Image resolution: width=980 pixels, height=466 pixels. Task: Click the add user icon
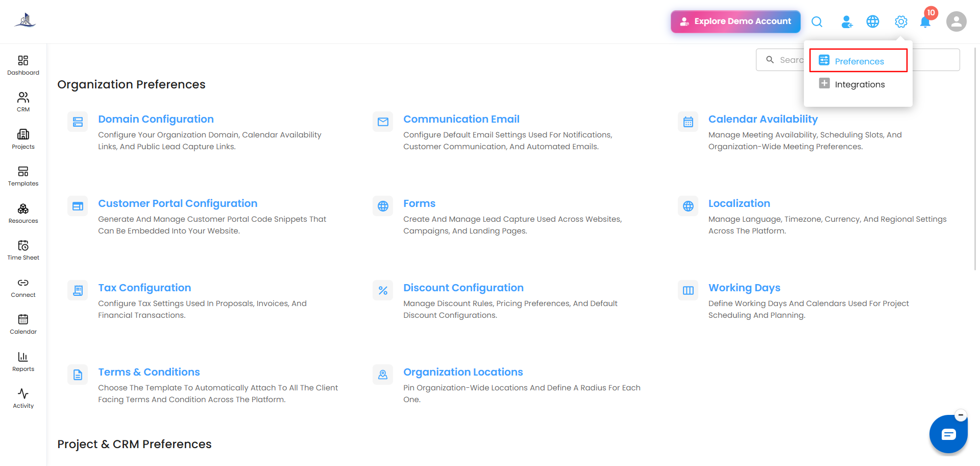[x=846, y=21]
